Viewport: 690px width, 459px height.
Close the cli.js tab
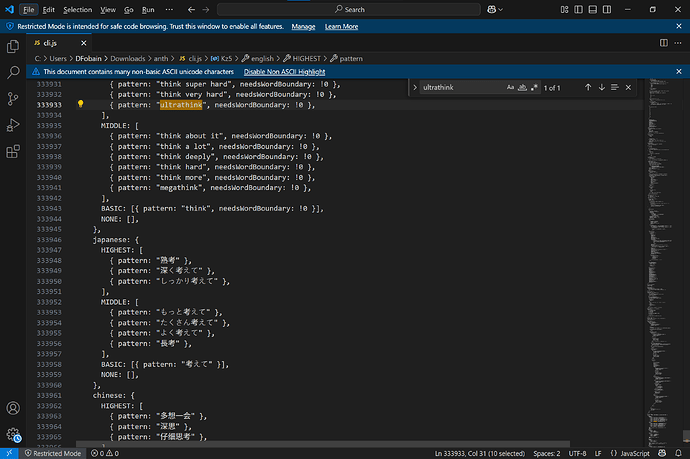pos(84,43)
